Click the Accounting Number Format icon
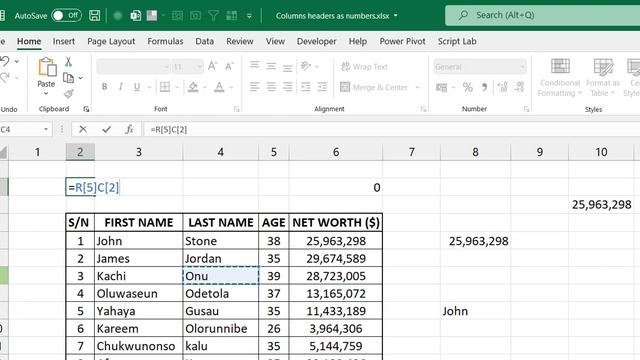The width and height of the screenshot is (640, 360). (442, 87)
